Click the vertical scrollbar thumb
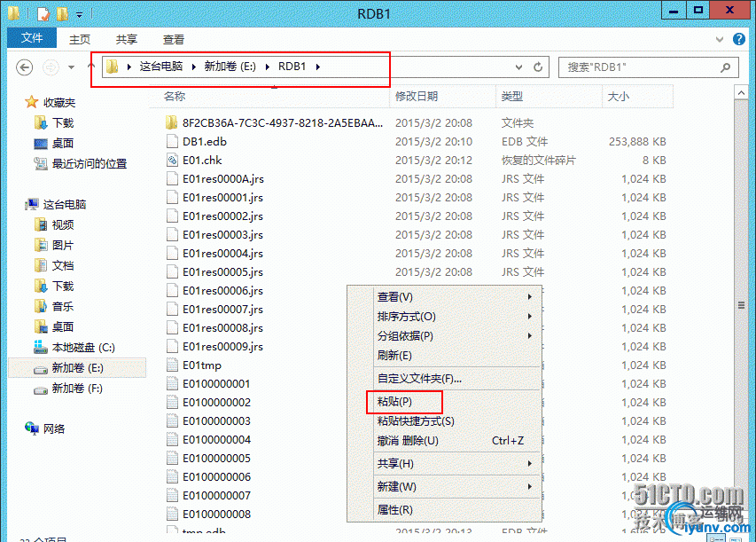The height and width of the screenshot is (542, 756). 741,305
